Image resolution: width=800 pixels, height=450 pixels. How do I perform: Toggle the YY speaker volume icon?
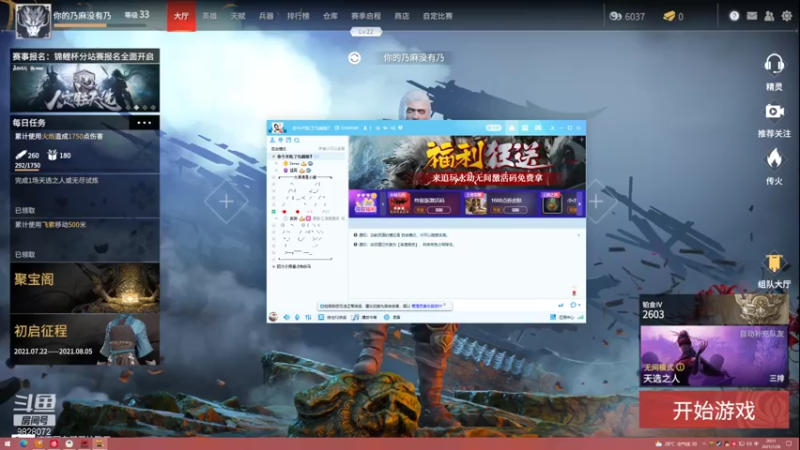click(x=287, y=317)
